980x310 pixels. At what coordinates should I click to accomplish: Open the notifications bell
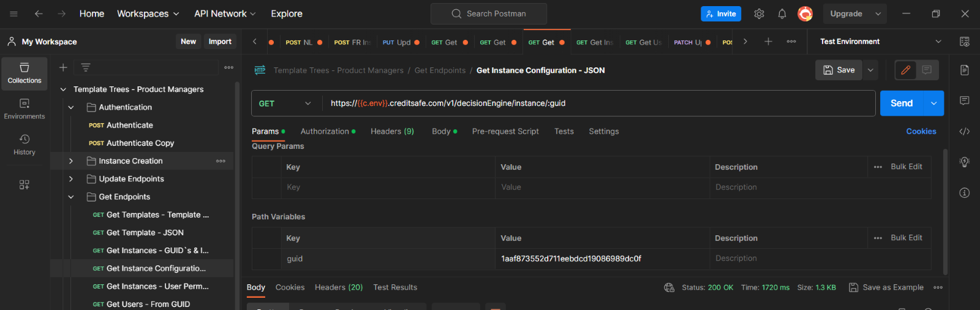click(782, 13)
